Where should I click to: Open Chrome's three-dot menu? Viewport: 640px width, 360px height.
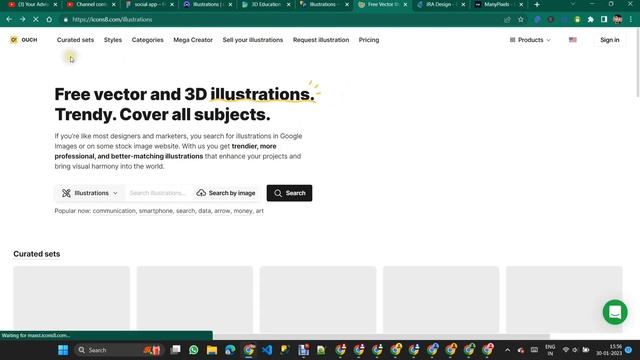pyautogui.click(x=631, y=19)
